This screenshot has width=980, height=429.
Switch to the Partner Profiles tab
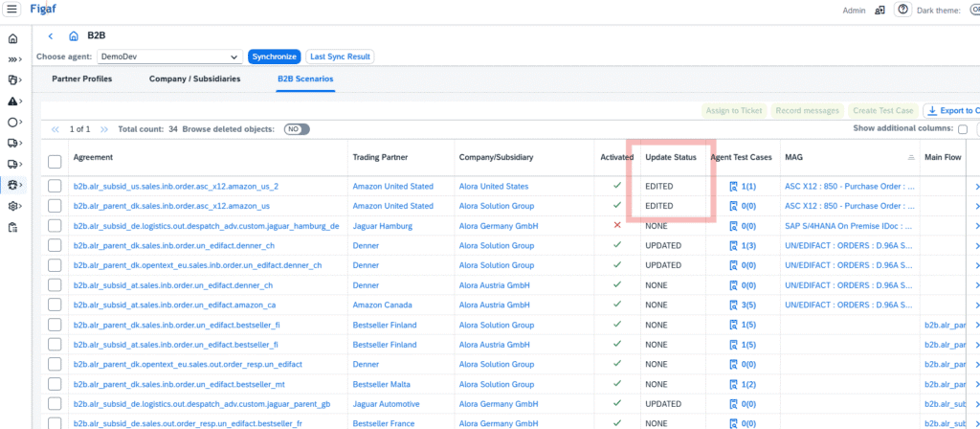pyautogui.click(x=82, y=79)
